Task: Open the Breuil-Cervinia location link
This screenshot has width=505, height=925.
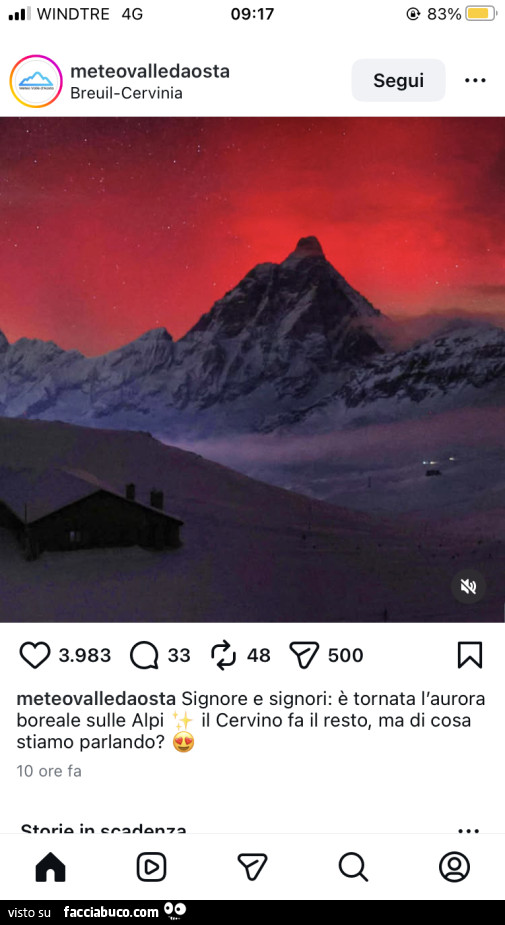Action: [x=126, y=93]
